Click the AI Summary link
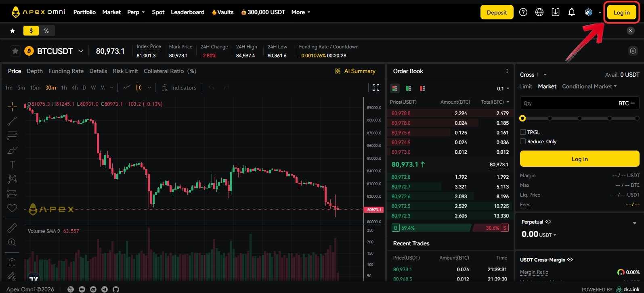Image resolution: width=644 pixels, height=293 pixels. click(355, 71)
